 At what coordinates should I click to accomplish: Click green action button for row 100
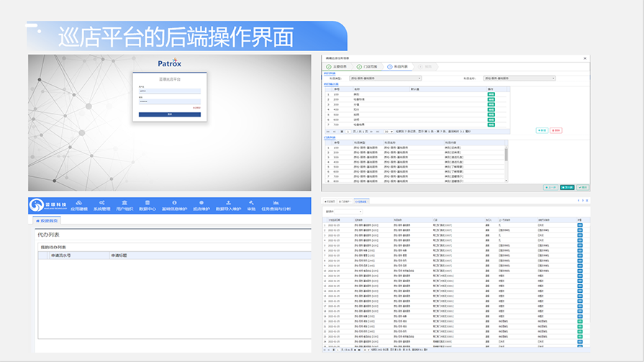click(491, 94)
